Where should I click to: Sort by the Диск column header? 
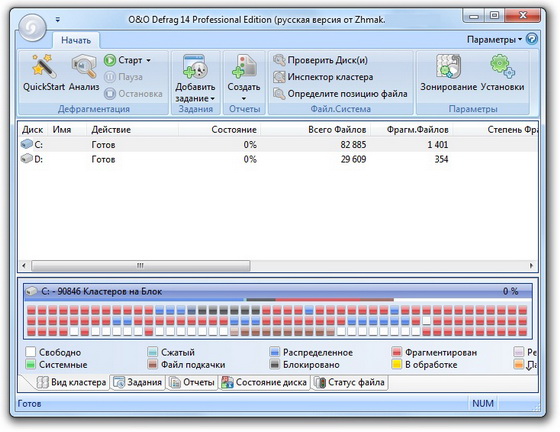click(32, 130)
